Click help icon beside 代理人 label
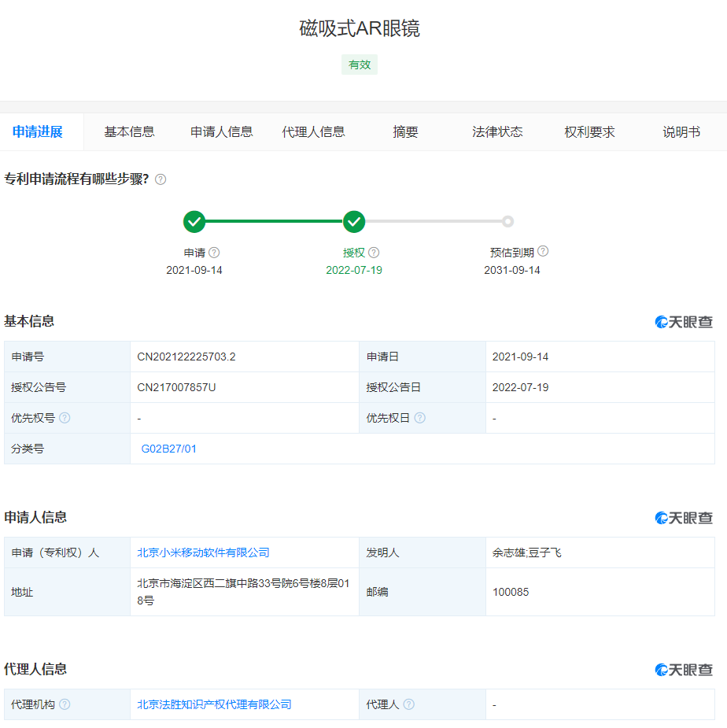The image size is (727, 728). pyautogui.click(x=409, y=704)
